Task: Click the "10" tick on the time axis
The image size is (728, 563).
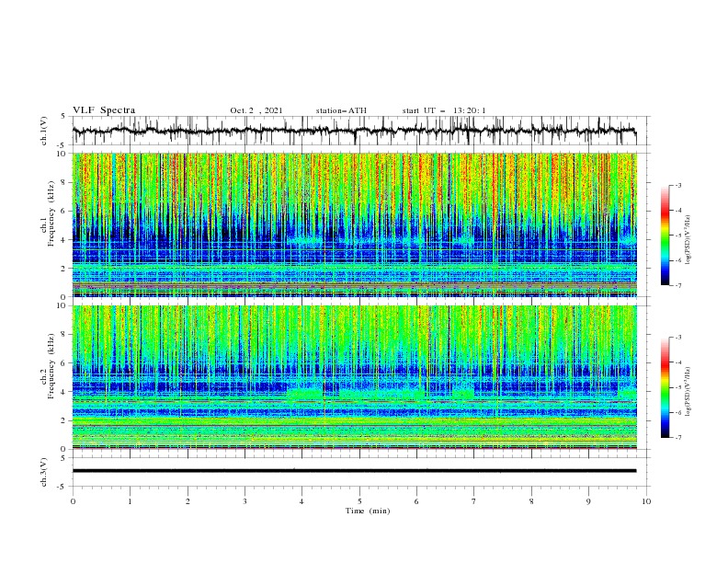Action: point(646,501)
